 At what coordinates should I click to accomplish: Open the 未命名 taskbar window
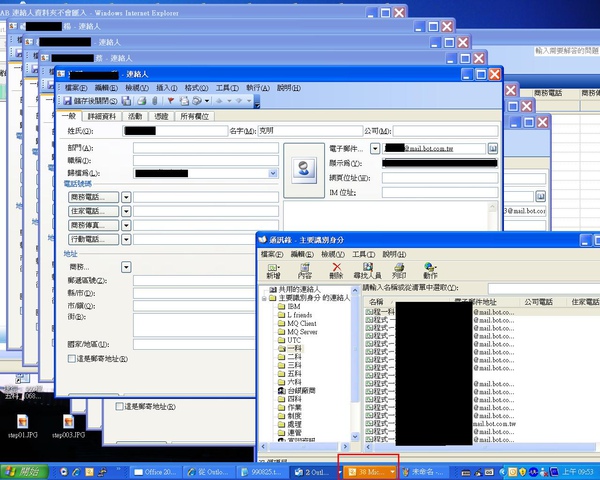click(x=424, y=472)
